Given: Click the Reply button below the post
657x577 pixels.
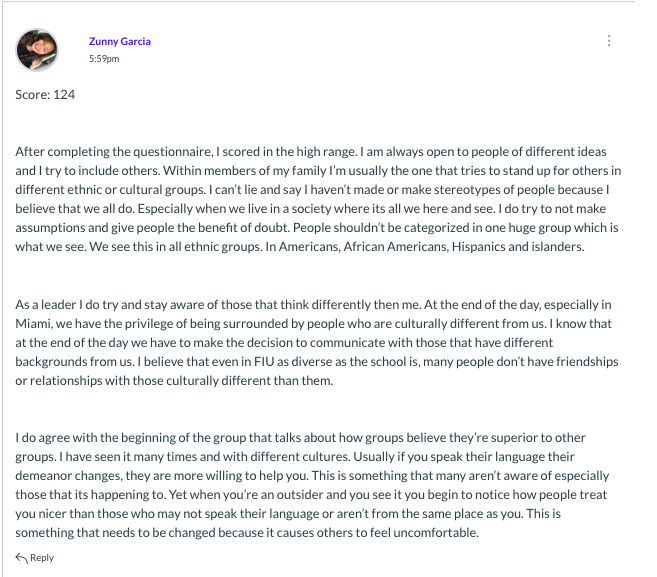Looking at the screenshot, I should pos(35,558).
